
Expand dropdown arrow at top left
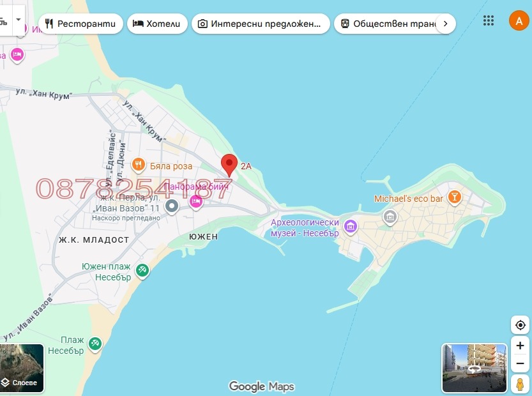tap(19, 20)
